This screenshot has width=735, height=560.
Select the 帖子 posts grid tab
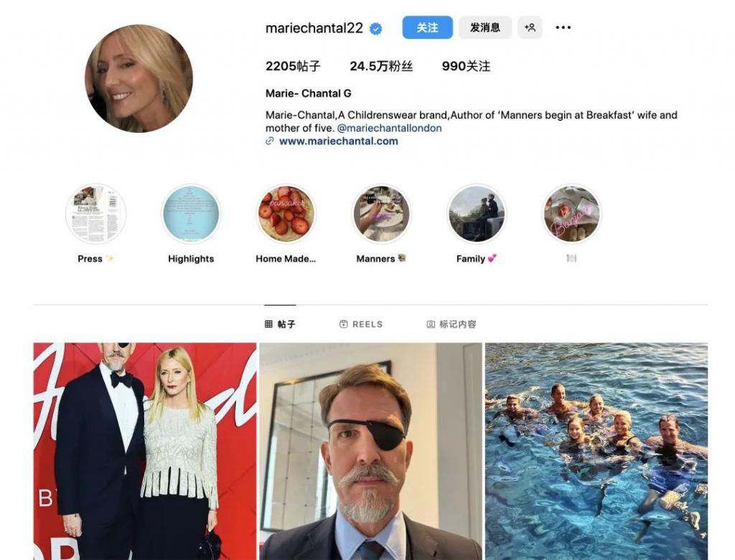click(280, 325)
